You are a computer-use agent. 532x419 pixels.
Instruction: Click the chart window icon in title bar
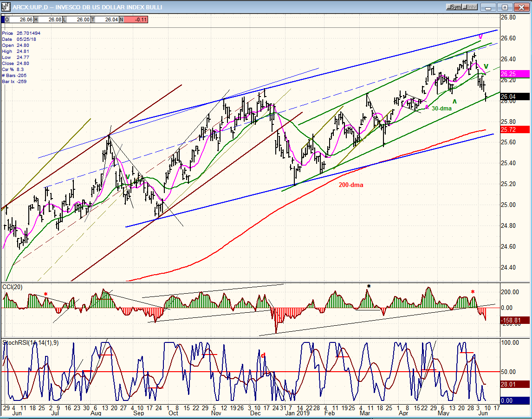point(6,7)
